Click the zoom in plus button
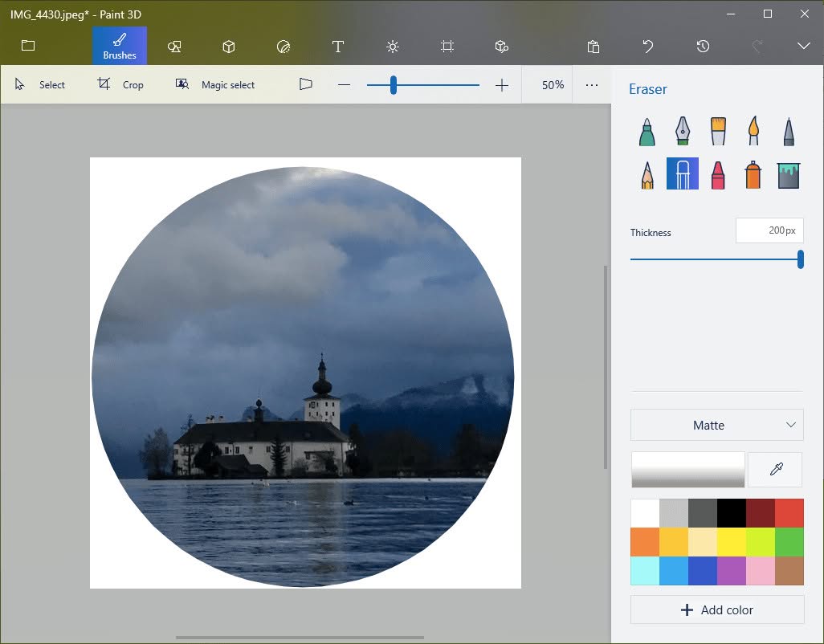The height and width of the screenshot is (644, 824). pos(502,85)
